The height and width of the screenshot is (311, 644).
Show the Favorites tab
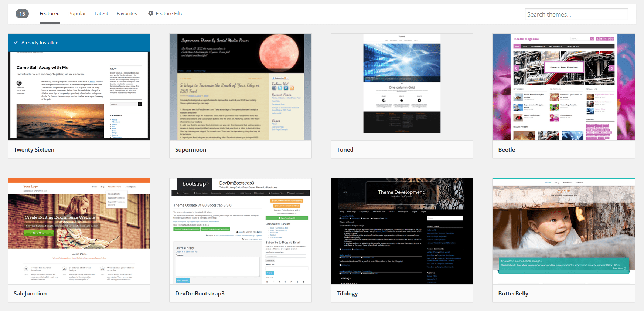coord(127,14)
